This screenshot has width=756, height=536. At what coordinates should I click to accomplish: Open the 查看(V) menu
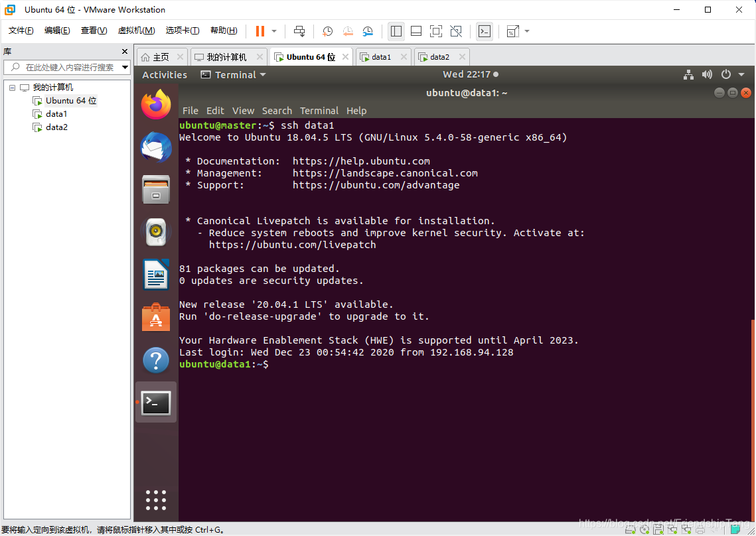coord(94,31)
